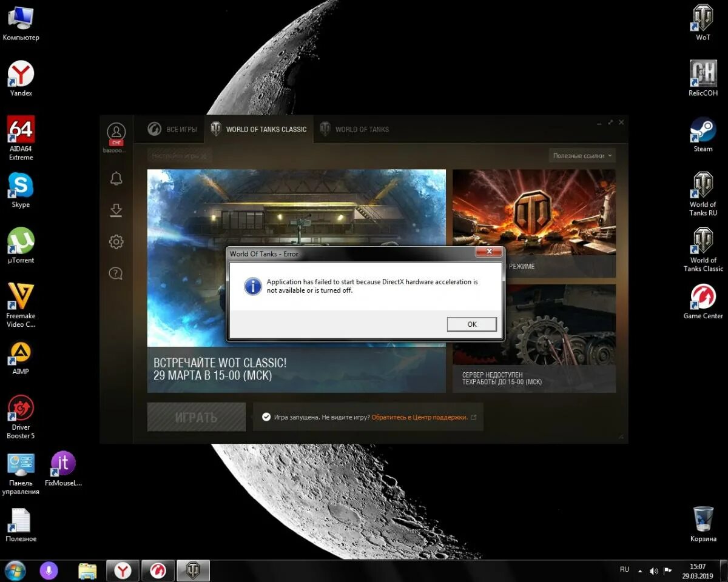Switch to Yandex browser on taskbar
Image resolution: width=728 pixels, height=582 pixels.
(x=123, y=570)
